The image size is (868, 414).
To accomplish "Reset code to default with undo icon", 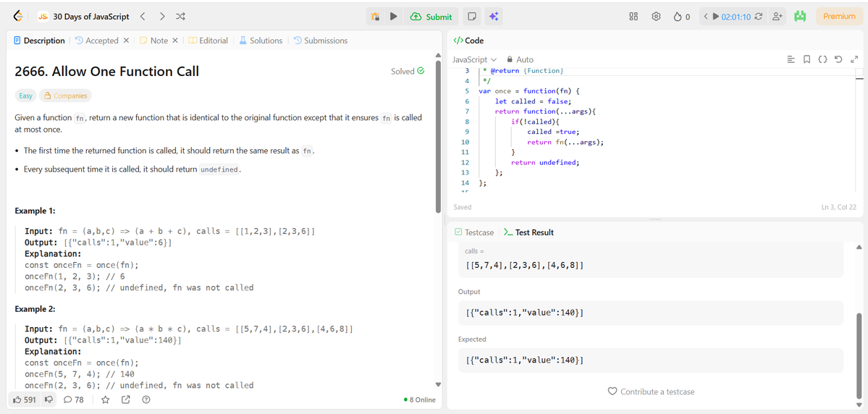I will pyautogui.click(x=838, y=59).
